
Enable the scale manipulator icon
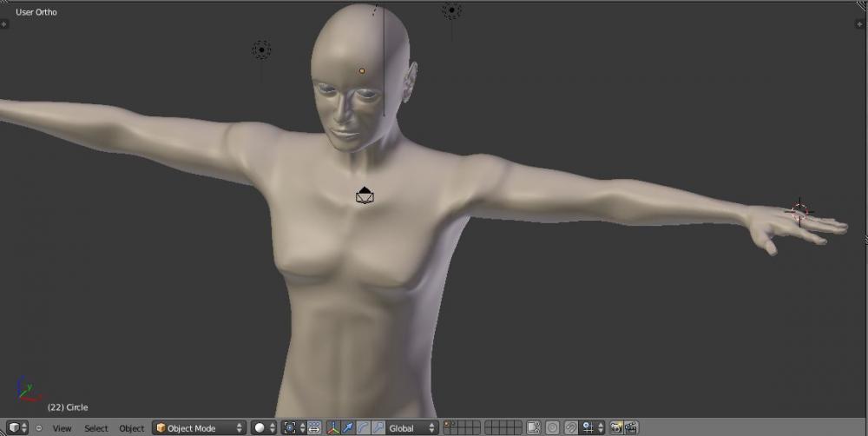coord(378,427)
